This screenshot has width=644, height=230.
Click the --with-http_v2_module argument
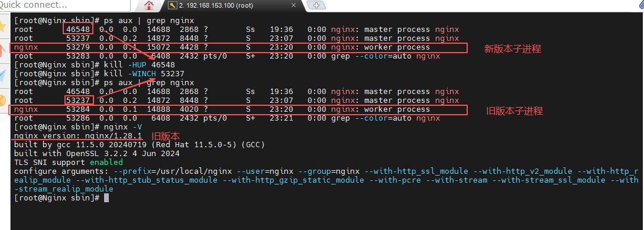[x=522, y=171]
